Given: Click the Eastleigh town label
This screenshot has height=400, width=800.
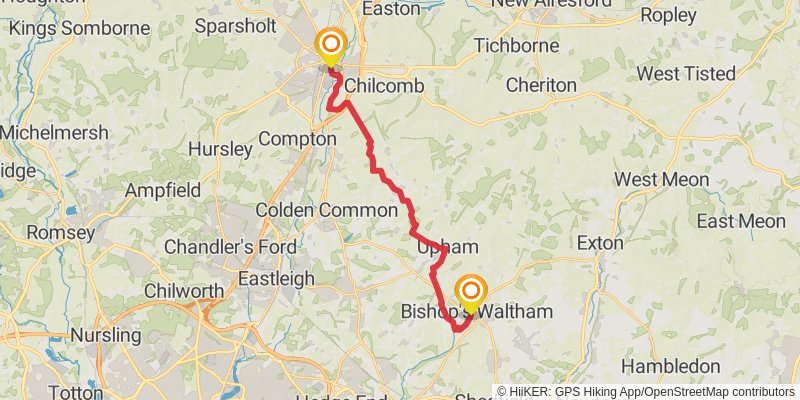Looking at the screenshot, I should click(277, 279).
